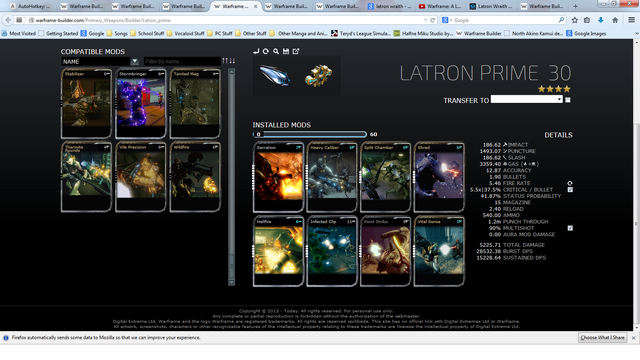Toggle the Multishot checkbox
Viewport: 640px width, 360px height.
pyautogui.click(x=570, y=228)
